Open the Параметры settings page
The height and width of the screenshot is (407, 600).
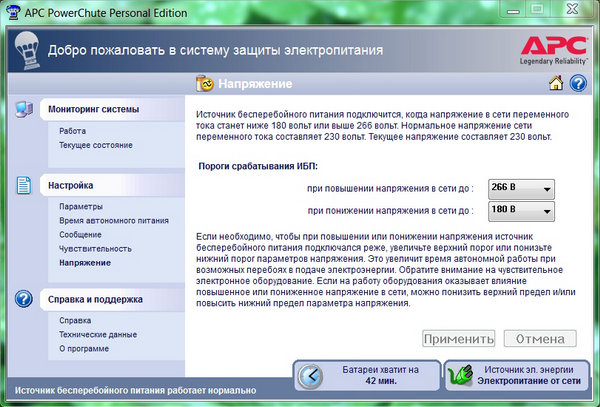pyautogui.click(x=81, y=207)
